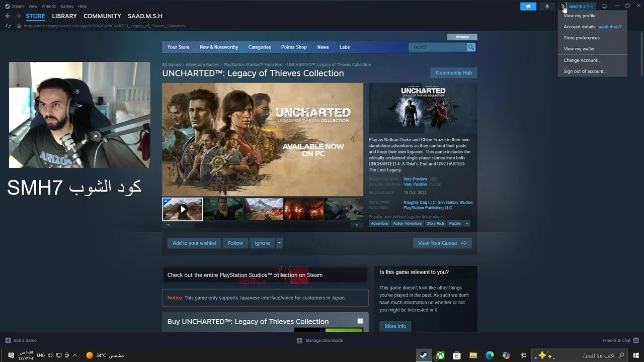The height and width of the screenshot is (362, 644).
Task: Open Microsoft Store in the taskbar
Action: pyautogui.click(x=457, y=355)
